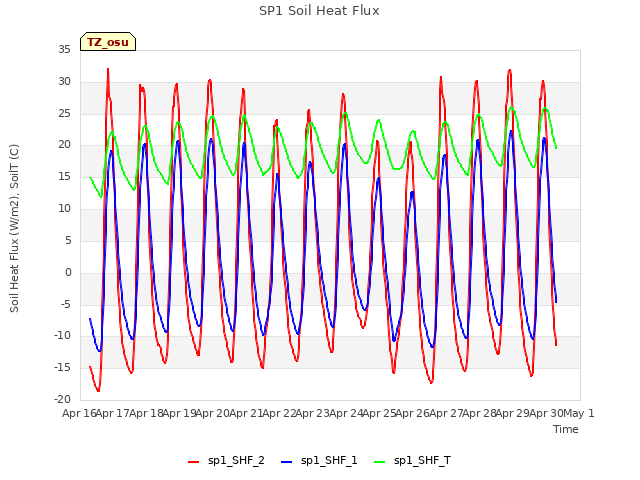Click the May 1 x-axis tick label
The height and width of the screenshot is (480, 640).
(x=579, y=413)
